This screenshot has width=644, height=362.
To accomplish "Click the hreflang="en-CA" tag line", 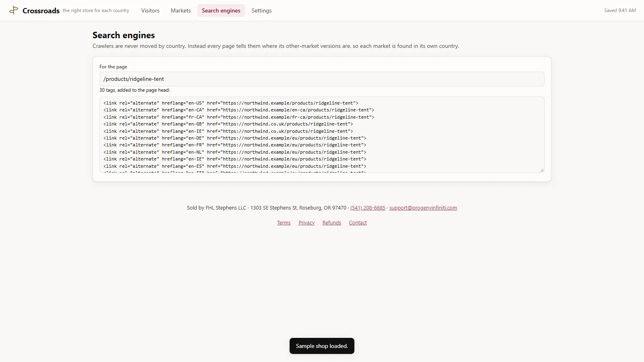I will point(239,110).
